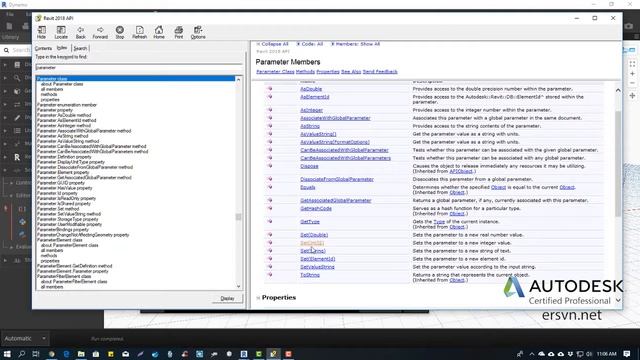This screenshot has height=360, width=640.
Task: Toggle Collapse All in the topic header
Action: click(272, 44)
